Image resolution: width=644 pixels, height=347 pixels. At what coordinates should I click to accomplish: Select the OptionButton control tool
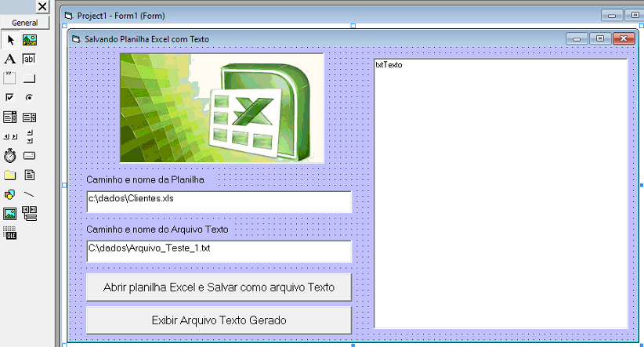click(29, 97)
